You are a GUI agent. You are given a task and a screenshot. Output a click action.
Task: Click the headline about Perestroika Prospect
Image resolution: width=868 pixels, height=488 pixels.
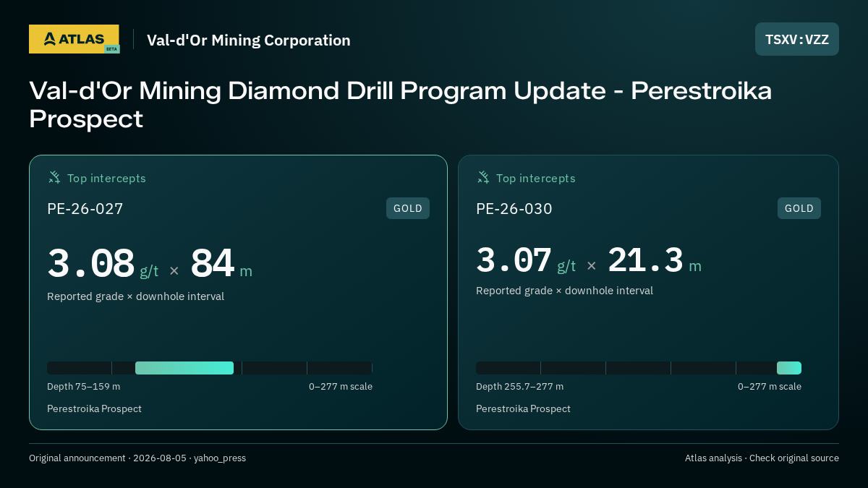pos(401,105)
